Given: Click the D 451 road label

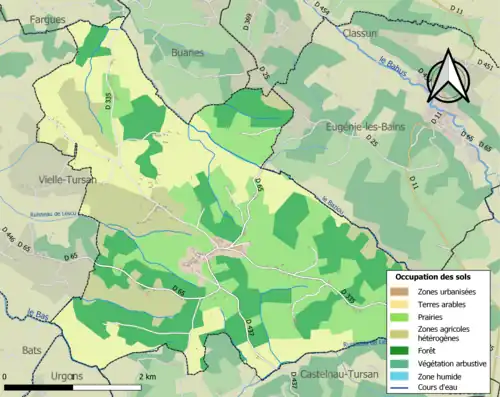Looking at the screenshot, I should tap(485, 65).
